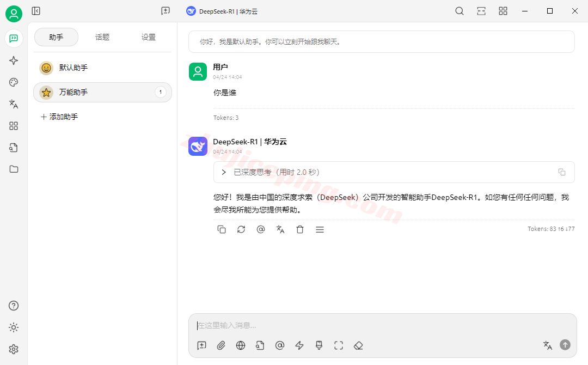Open the chat assistant sidebar icon
The image size is (588, 365).
14,38
